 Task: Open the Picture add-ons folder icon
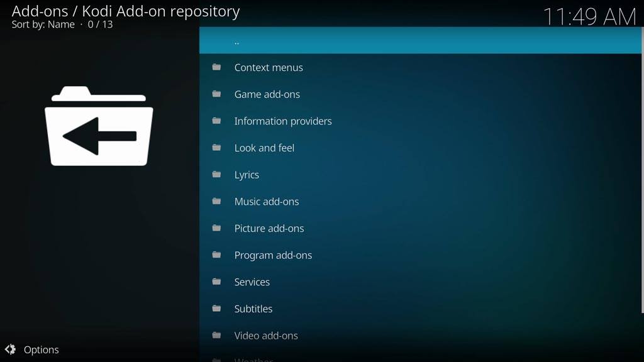[216, 228]
